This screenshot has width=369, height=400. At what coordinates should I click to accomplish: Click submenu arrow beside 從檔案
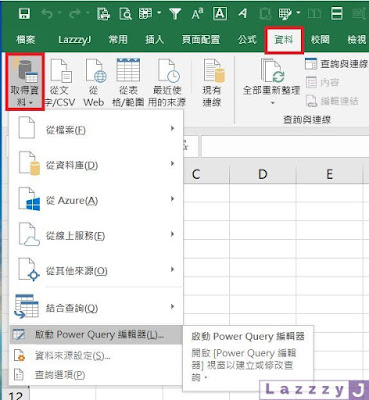pos(172,128)
